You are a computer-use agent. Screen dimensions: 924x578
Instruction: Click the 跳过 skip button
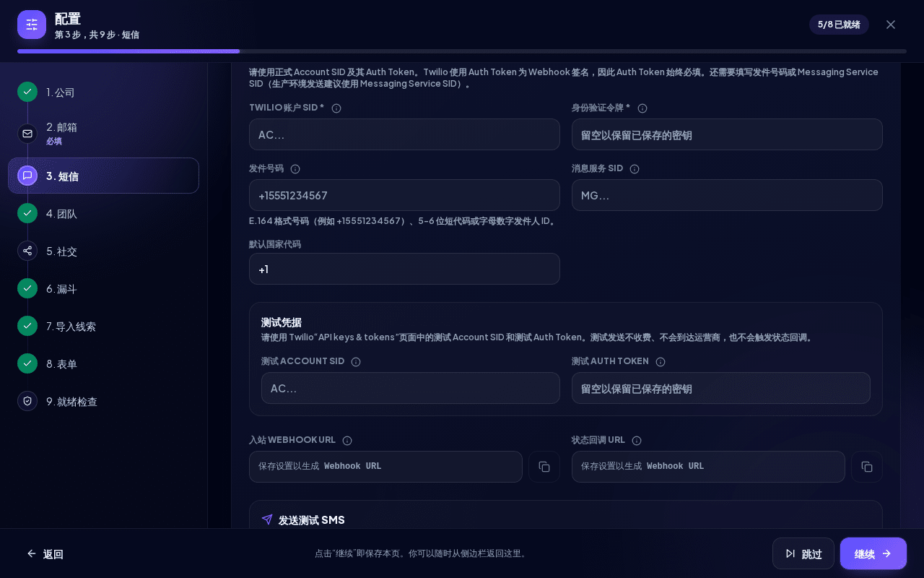pos(803,553)
